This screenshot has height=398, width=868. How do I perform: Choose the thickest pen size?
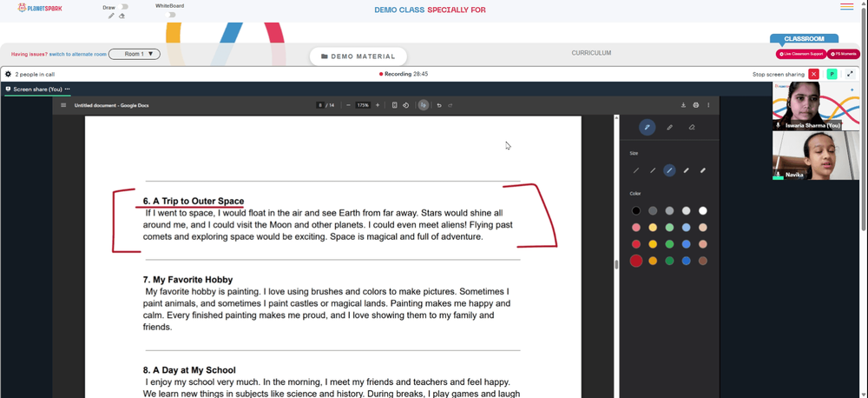tap(703, 170)
